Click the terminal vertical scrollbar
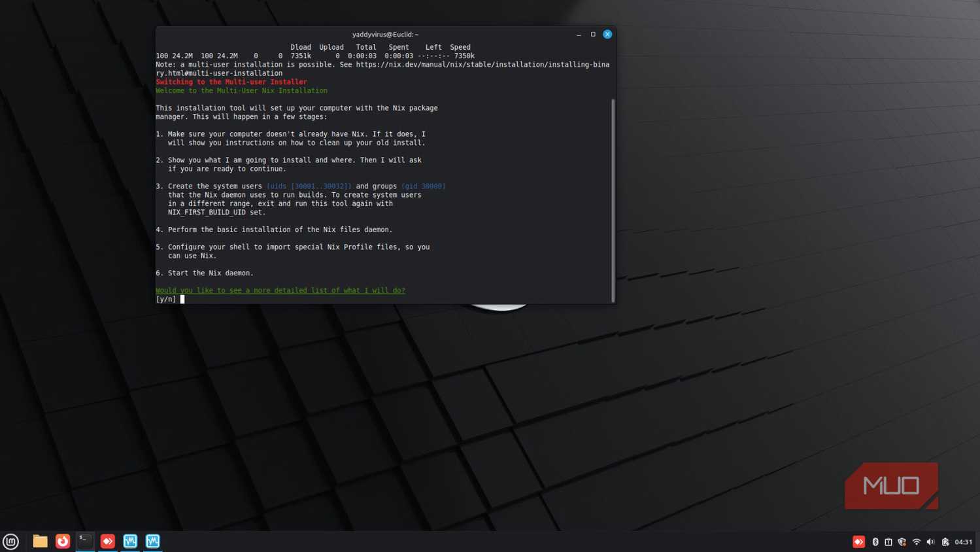The height and width of the screenshot is (552, 980). pyautogui.click(x=613, y=200)
